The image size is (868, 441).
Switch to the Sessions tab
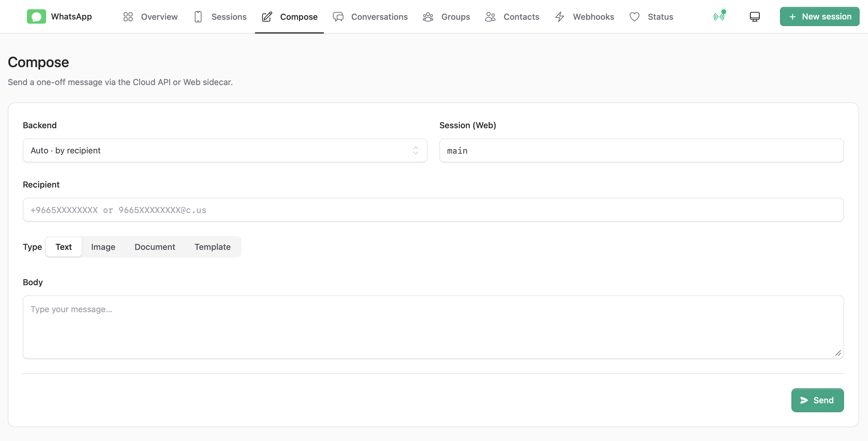click(220, 17)
